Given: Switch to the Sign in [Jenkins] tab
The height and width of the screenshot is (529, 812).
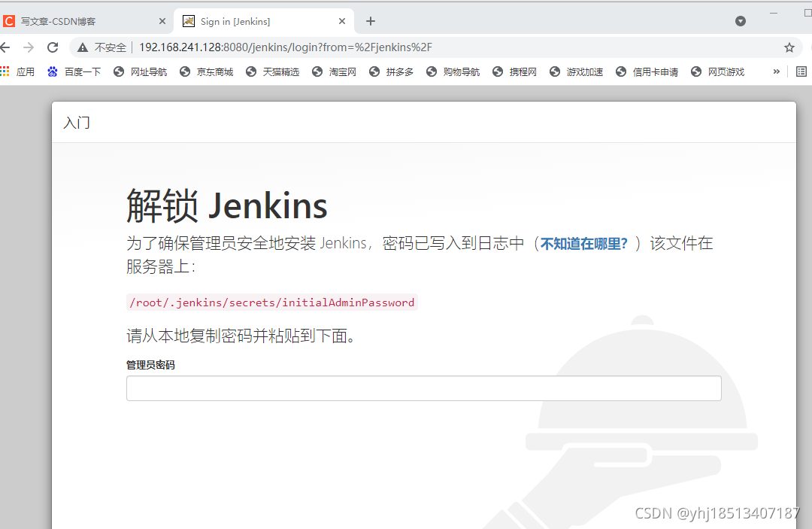Looking at the screenshot, I should pos(259,21).
